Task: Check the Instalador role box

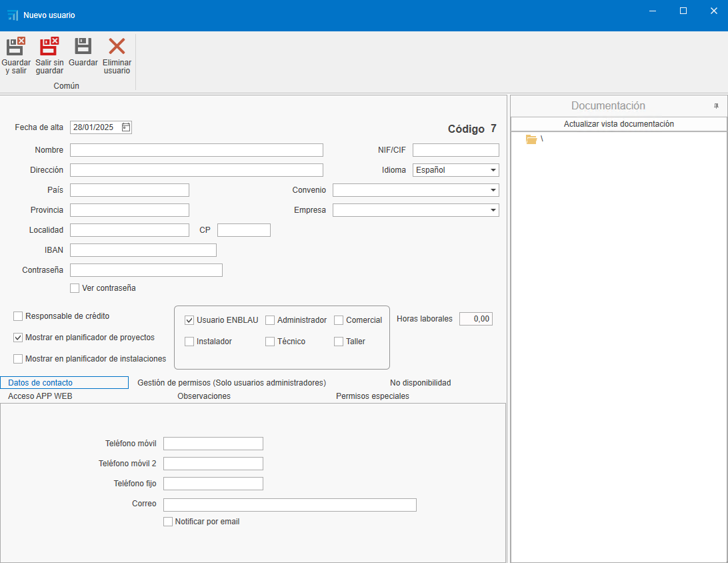Action: tap(189, 342)
